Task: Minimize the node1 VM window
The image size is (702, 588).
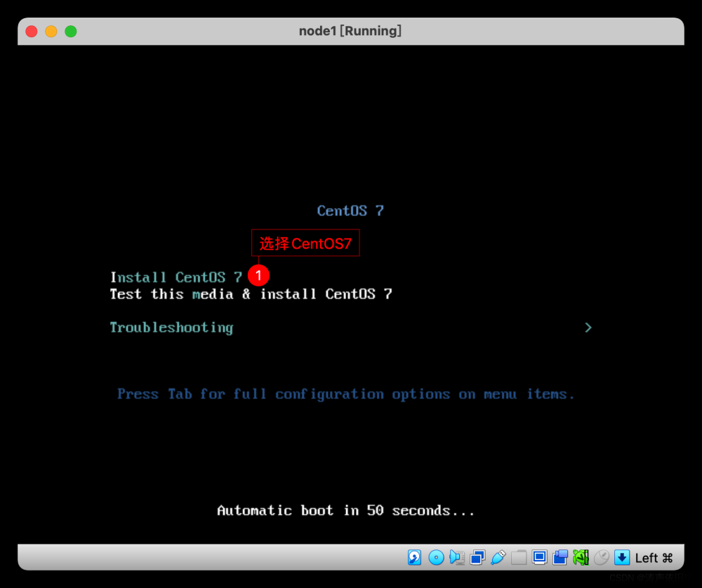Action: point(51,32)
